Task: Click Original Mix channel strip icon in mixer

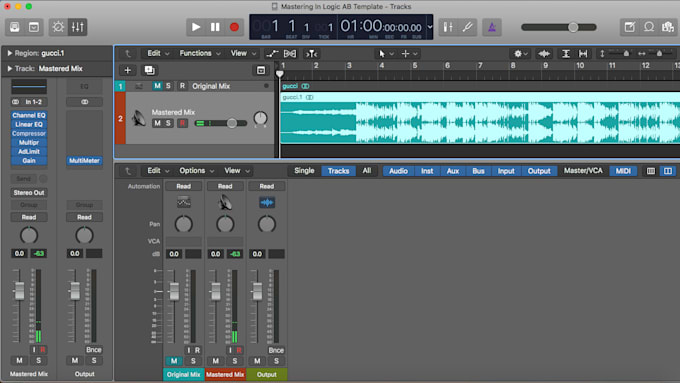Action: coord(183,202)
